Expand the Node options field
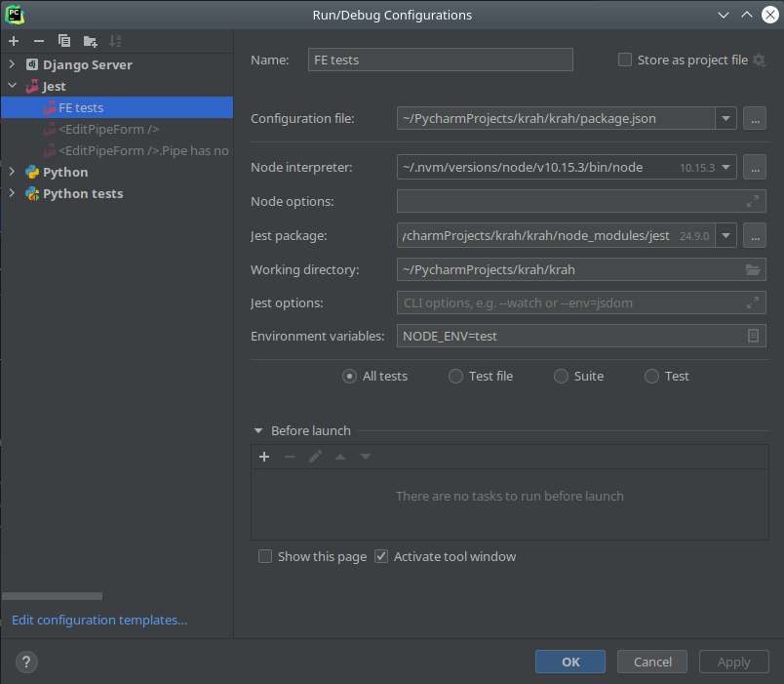The height and width of the screenshot is (684, 784). [753, 201]
